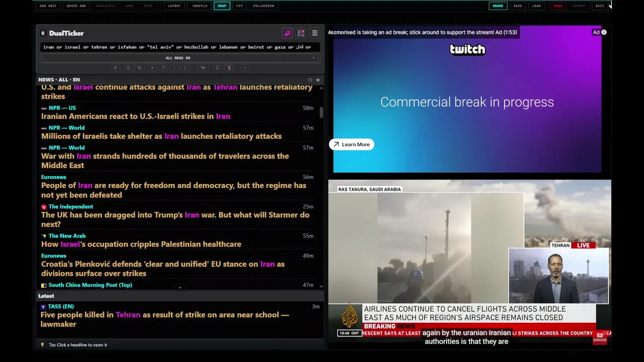Click the 'Latest' section heading
Image resolution: width=644 pixels, height=362 pixels.
click(46, 296)
